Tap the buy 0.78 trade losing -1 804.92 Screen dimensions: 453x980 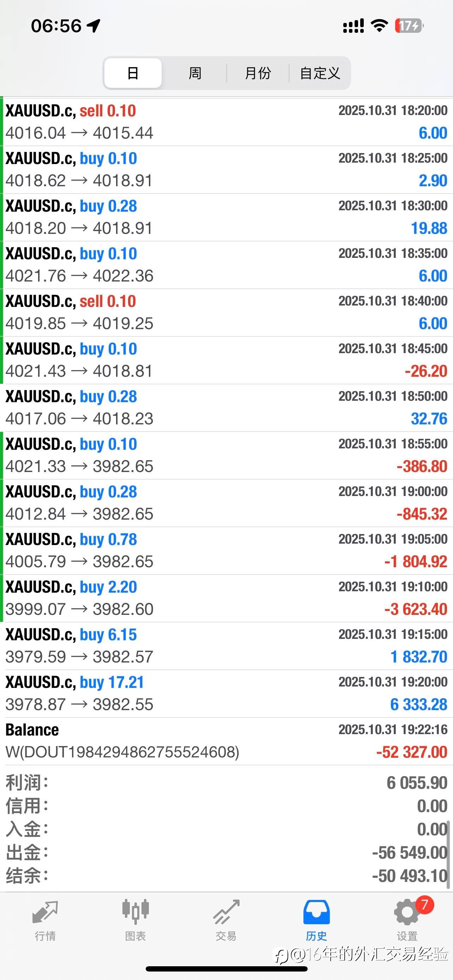[226, 550]
